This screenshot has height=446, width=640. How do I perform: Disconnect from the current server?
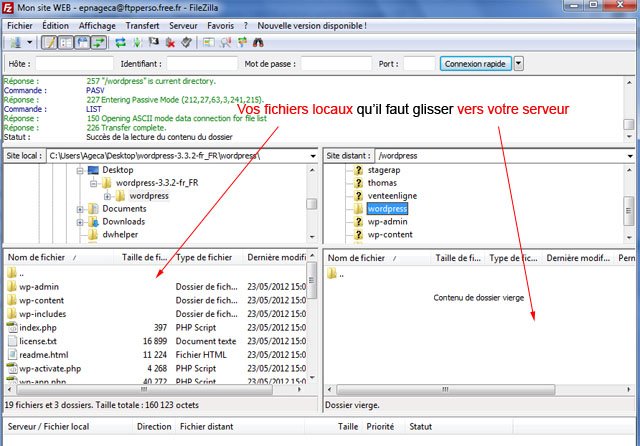point(170,42)
